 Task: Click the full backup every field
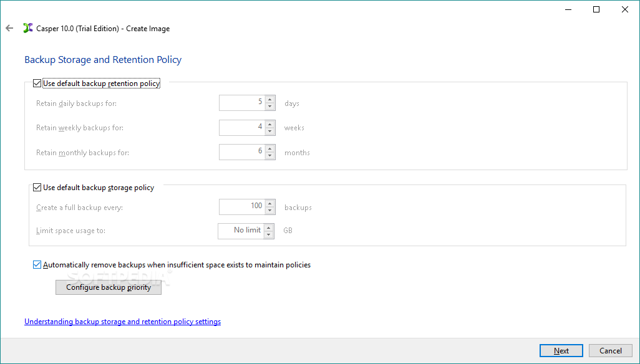point(242,207)
